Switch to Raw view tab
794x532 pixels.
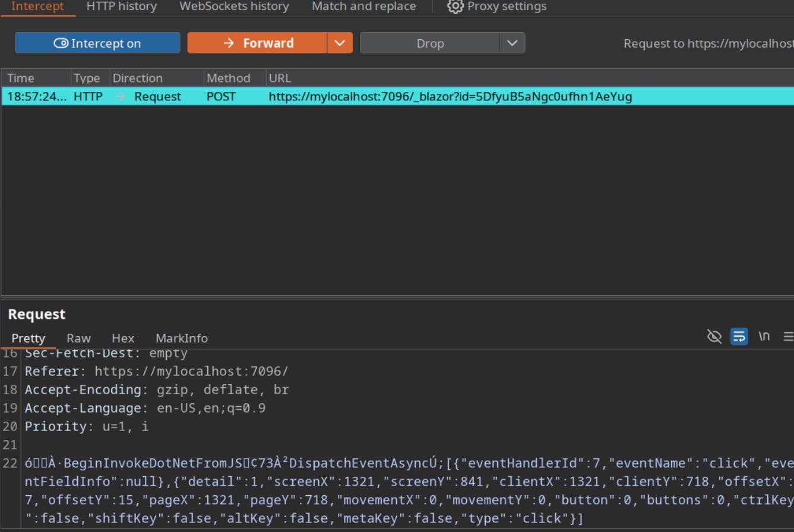78,338
